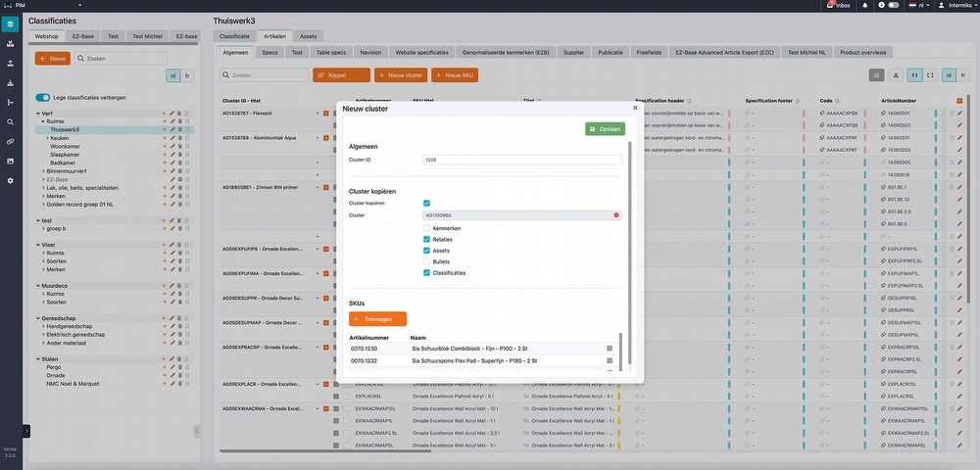This screenshot has height=470, width=980.
Task: Click the Cluster ID input field
Action: coord(521,159)
